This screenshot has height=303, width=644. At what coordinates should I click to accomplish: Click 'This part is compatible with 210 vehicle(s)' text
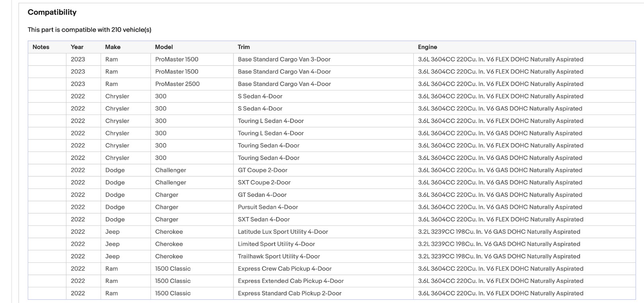pyautogui.click(x=89, y=30)
